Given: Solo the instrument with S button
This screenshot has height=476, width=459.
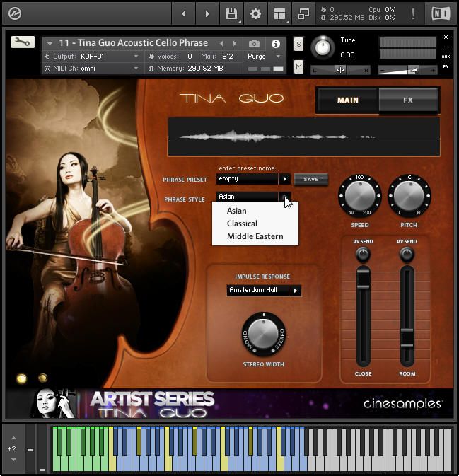Looking at the screenshot, I should click(298, 45).
